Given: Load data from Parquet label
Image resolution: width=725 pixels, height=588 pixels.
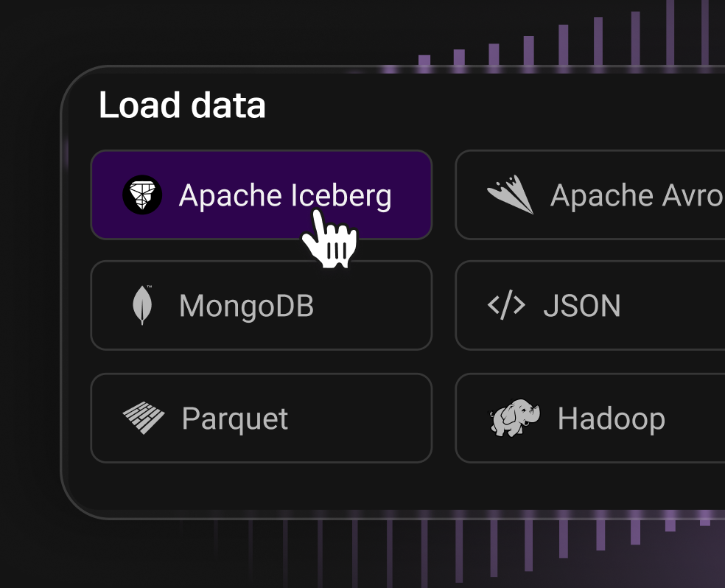Looking at the screenshot, I should pyautogui.click(x=234, y=419).
